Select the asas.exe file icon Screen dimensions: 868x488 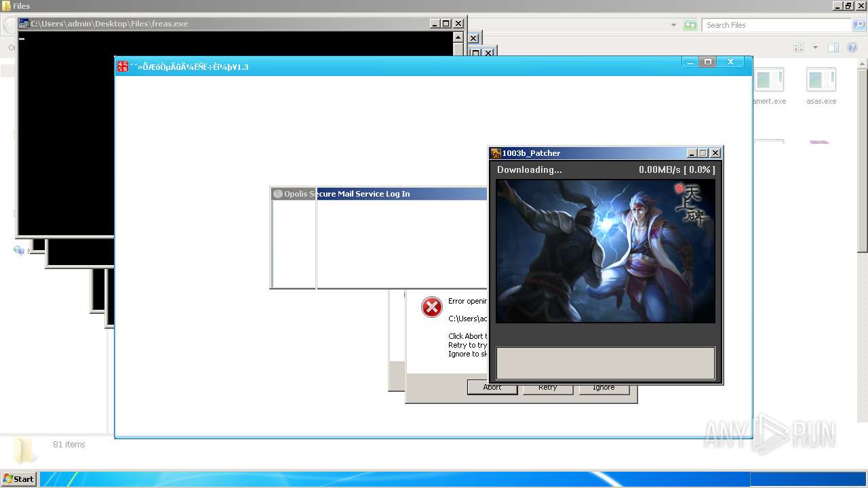821,80
